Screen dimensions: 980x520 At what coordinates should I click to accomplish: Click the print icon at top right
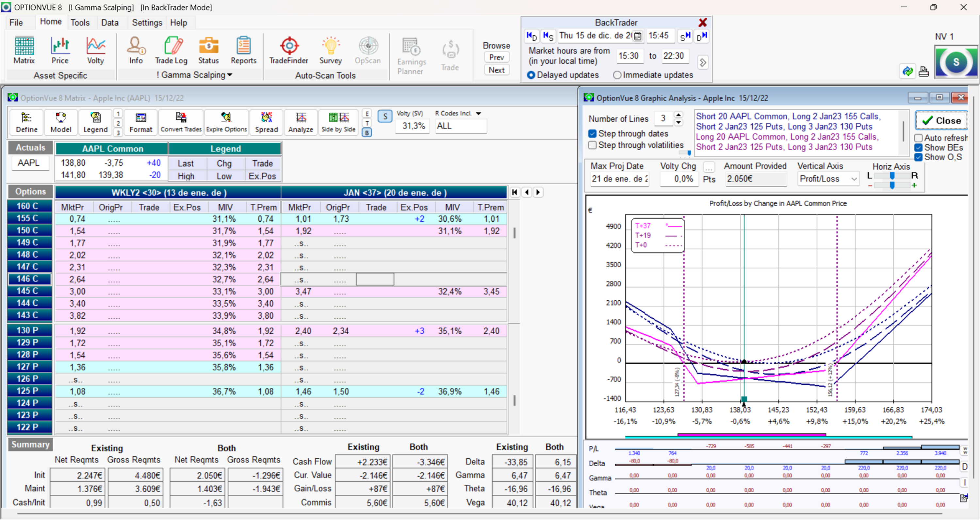coord(924,71)
